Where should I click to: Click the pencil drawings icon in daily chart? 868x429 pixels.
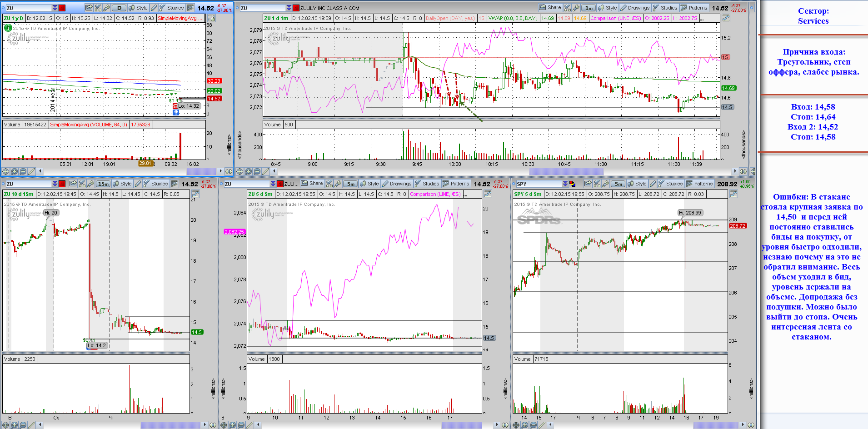(x=154, y=8)
